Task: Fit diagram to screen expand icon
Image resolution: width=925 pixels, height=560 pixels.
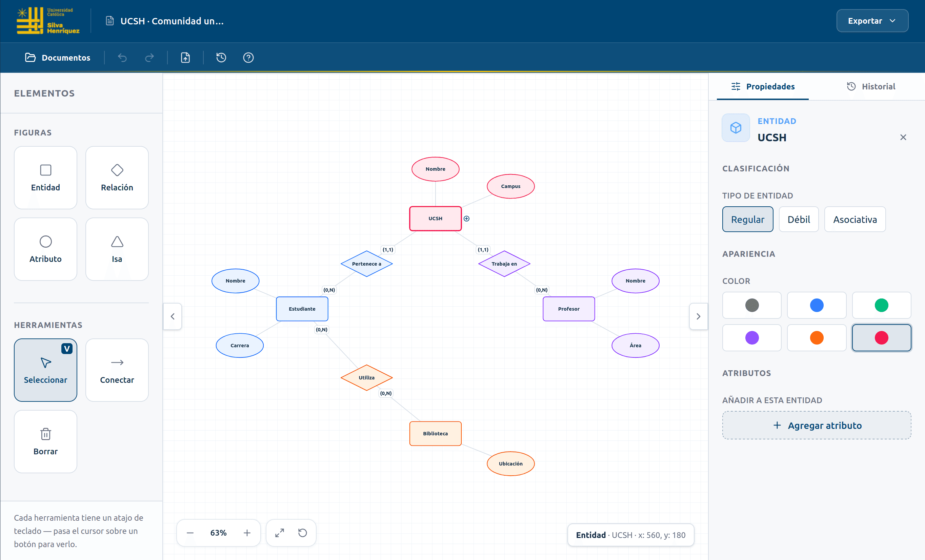Action: [280, 533]
